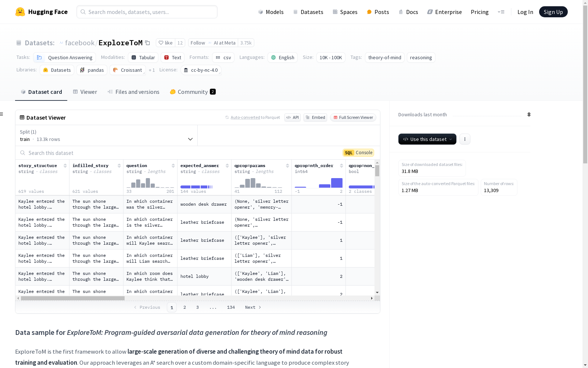588x368 pixels.
Task: Switch to the Files and versions tab
Action: pos(133,92)
